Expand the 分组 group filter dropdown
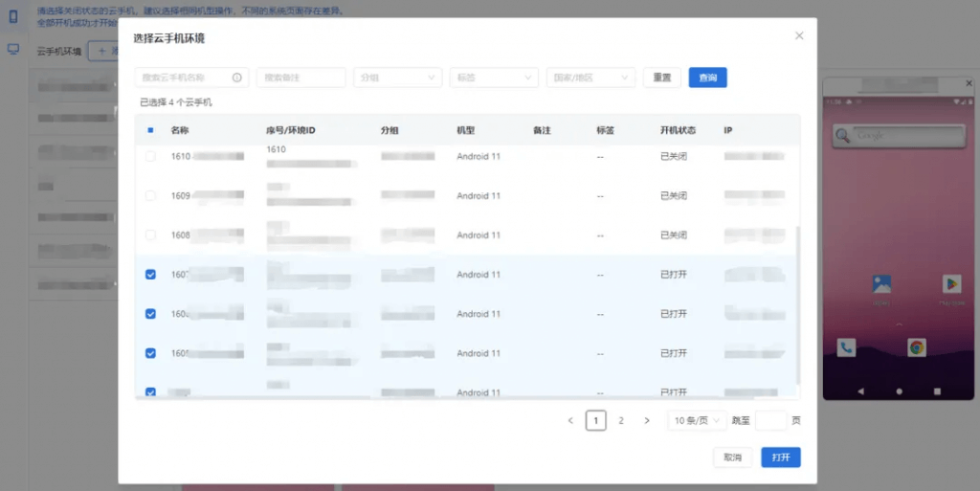The height and width of the screenshot is (491, 980). tap(397, 78)
